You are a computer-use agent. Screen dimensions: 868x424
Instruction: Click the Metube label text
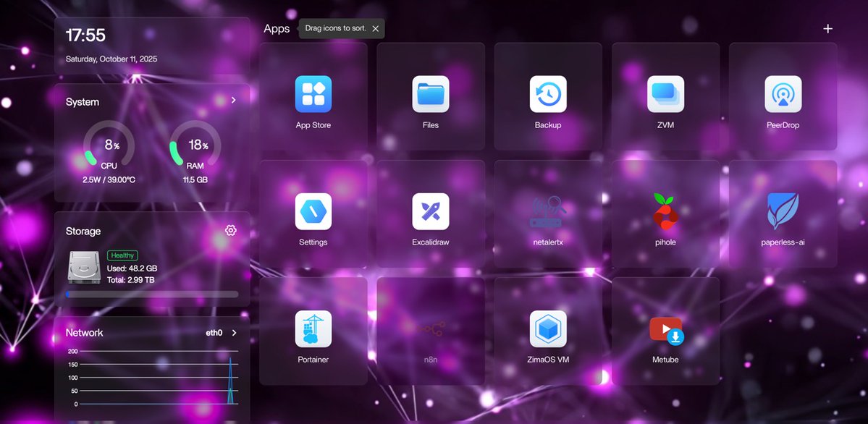pyautogui.click(x=665, y=360)
